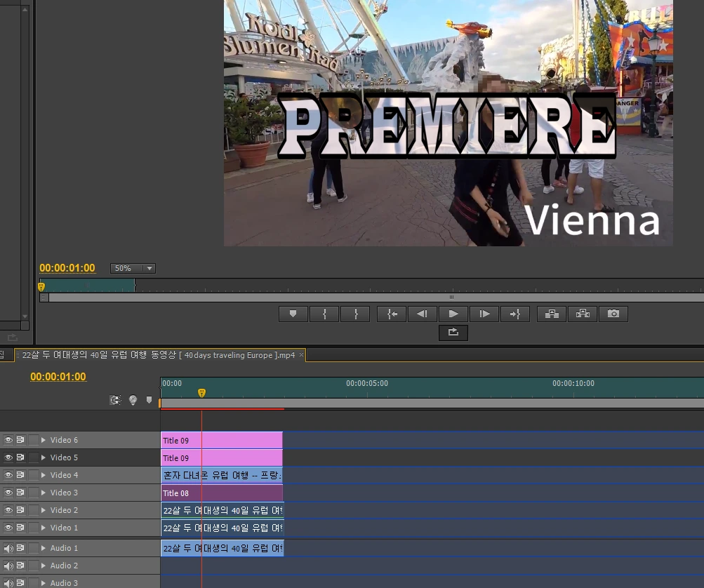Screen dimensions: 704x588
Task: Click the work area bar
Action: (432, 403)
